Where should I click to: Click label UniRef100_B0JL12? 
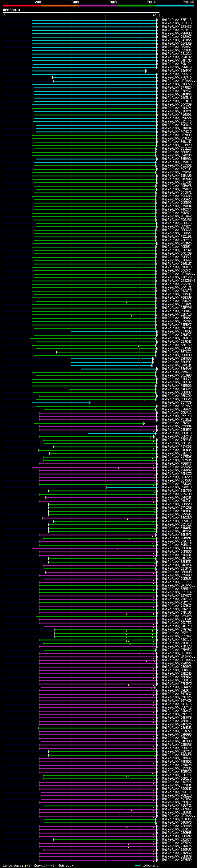[176, 138]
